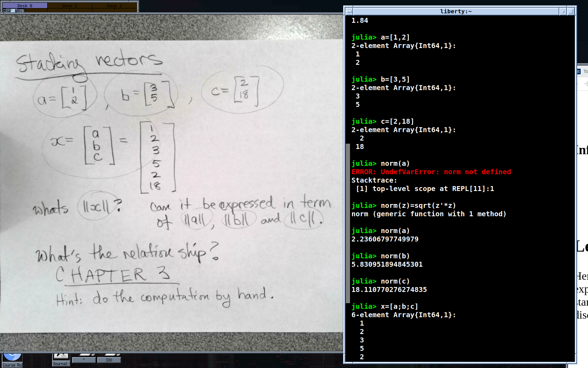Image resolution: width=588 pixels, height=368 pixels.
Task: Select Desk 0 in the pager
Action: (x=24, y=6)
